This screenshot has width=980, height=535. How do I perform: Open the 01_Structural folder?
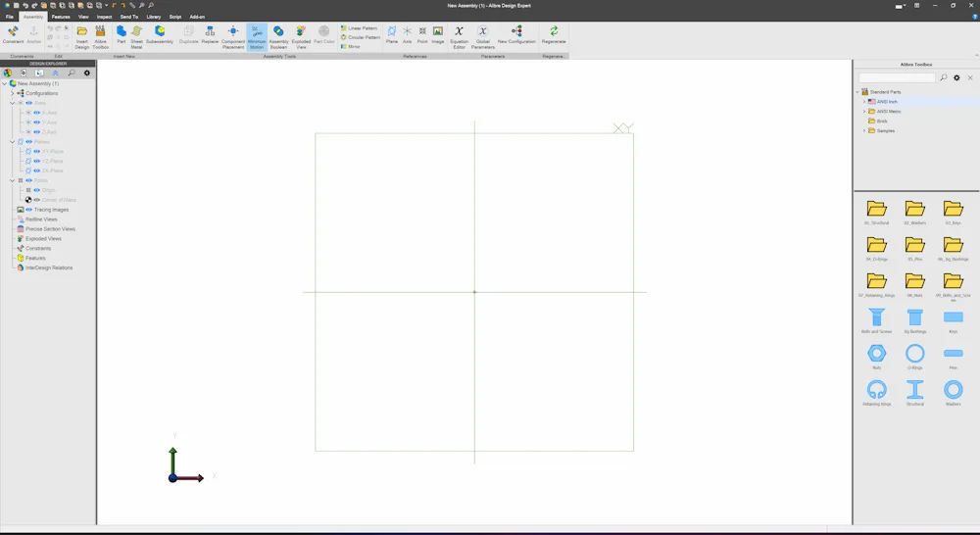(876, 213)
